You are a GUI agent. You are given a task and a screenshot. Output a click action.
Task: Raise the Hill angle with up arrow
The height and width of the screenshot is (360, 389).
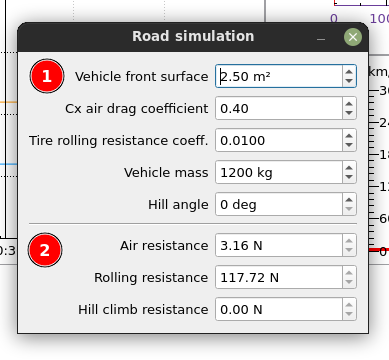(349, 199)
